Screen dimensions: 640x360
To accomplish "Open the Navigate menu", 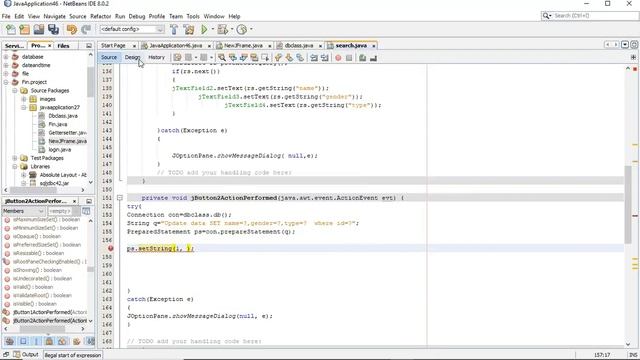I will [54, 16].
